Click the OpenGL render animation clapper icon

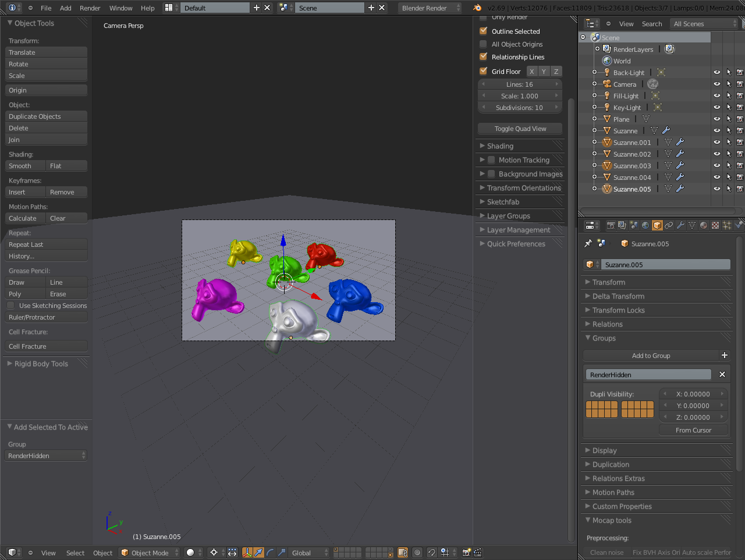(x=478, y=552)
